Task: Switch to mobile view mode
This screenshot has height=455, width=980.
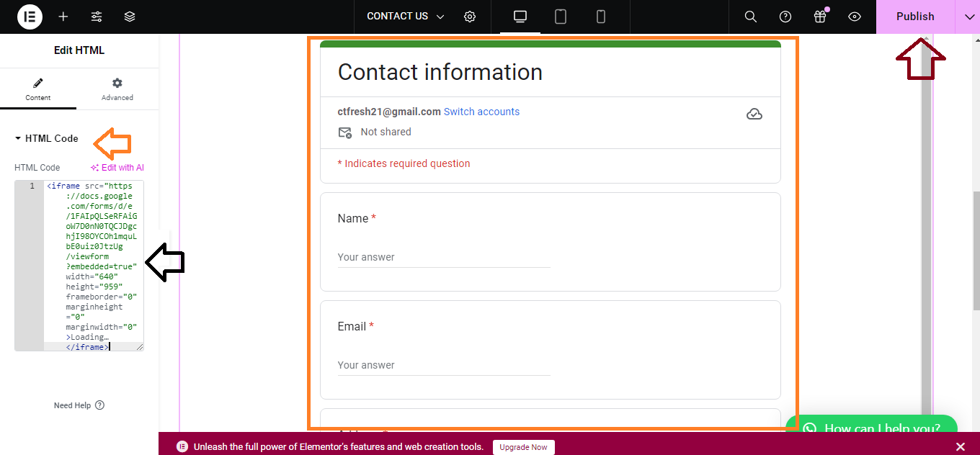Action: click(x=600, y=17)
